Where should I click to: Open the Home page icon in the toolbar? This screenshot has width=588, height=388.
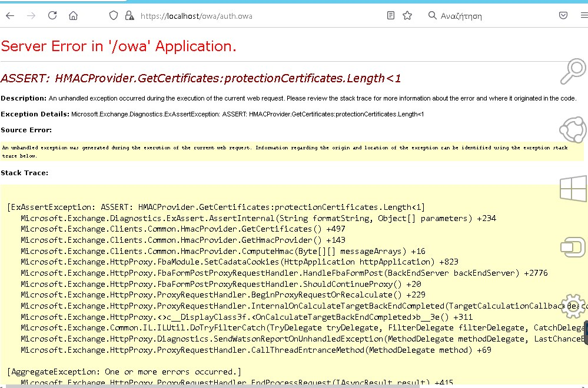[73, 15]
